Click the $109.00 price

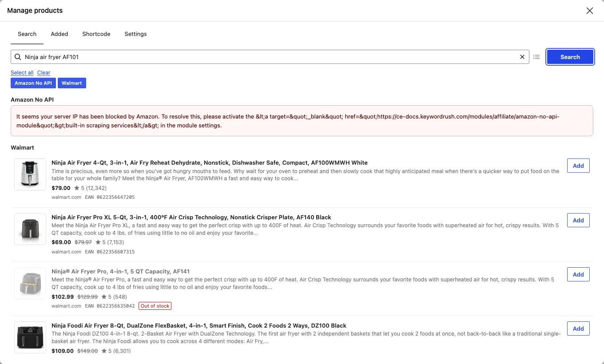point(63,351)
